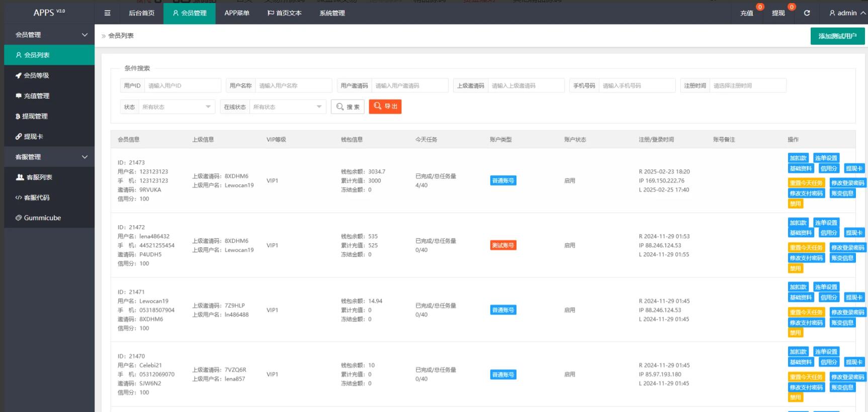Image resolution: width=868 pixels, height=412 pixels.
Task: Switch to the 系统管理 tab
Action: click(332, 13)
